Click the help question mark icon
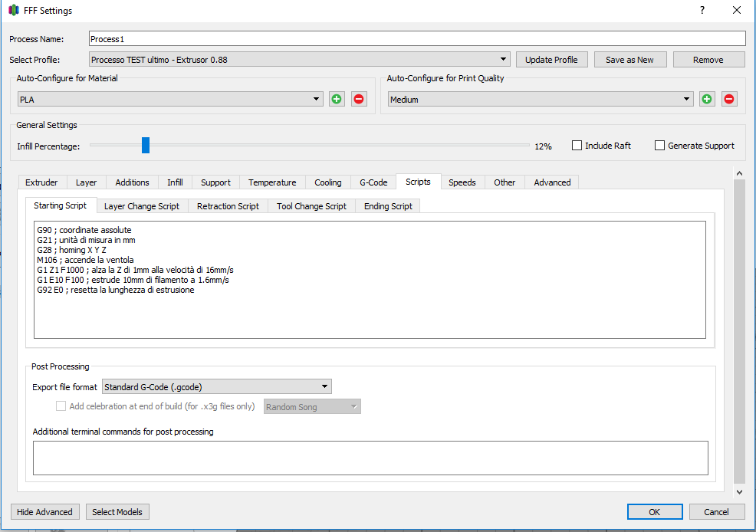 click(x=702, y=10)
